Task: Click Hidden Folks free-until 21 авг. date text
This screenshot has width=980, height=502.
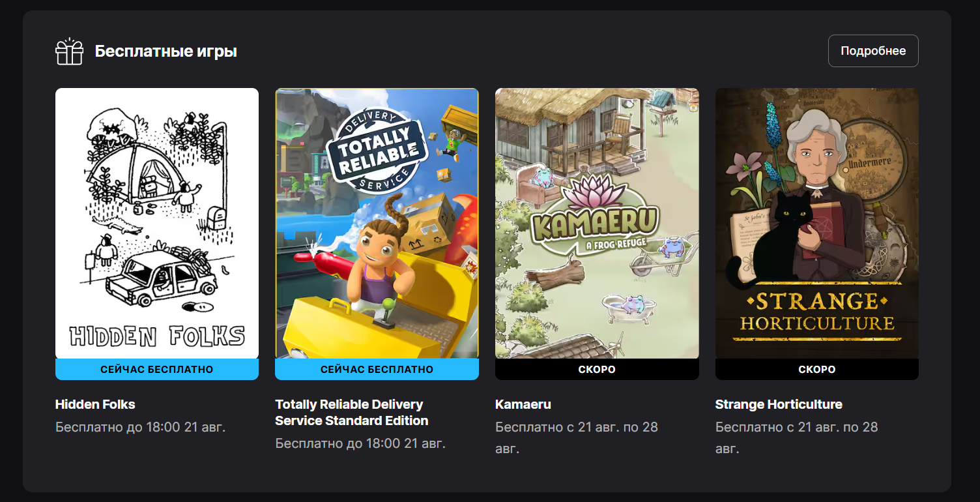Action: [x=141, y=427]
